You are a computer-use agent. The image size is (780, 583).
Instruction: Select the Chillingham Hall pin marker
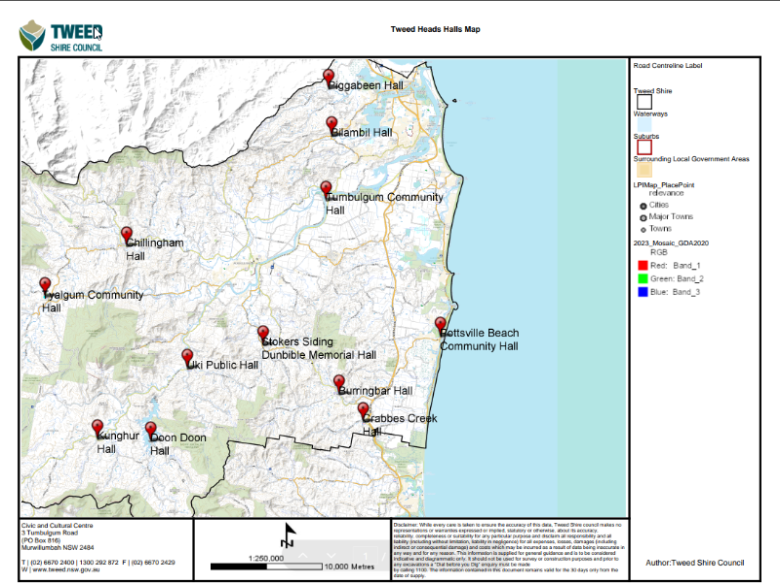[x=127, y=236]
